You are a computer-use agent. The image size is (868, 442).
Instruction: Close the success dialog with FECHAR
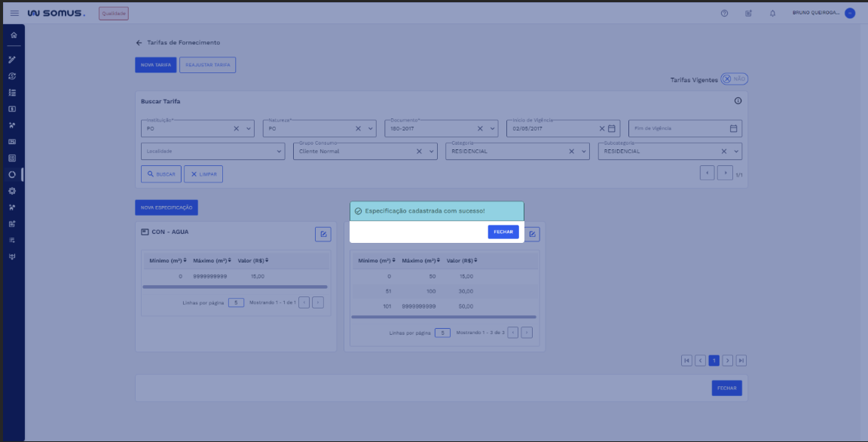[503, 232]
